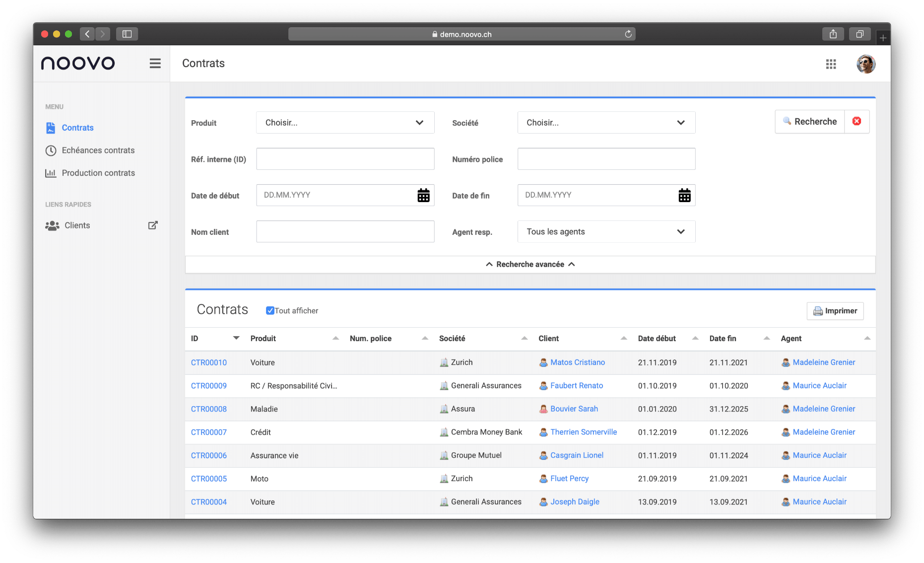Open the Agent resp. dropdown
This screenshot has height=563, width=924.
[x=606, y=232]
